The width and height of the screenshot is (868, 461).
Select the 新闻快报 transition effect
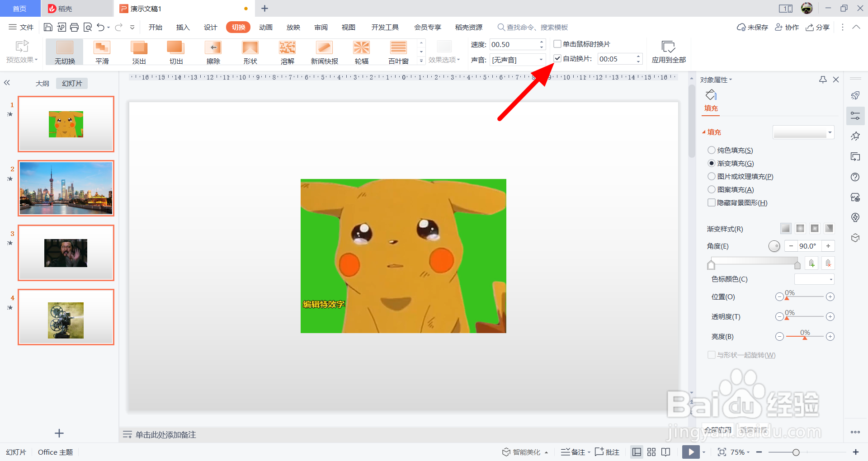pos(324,52)
